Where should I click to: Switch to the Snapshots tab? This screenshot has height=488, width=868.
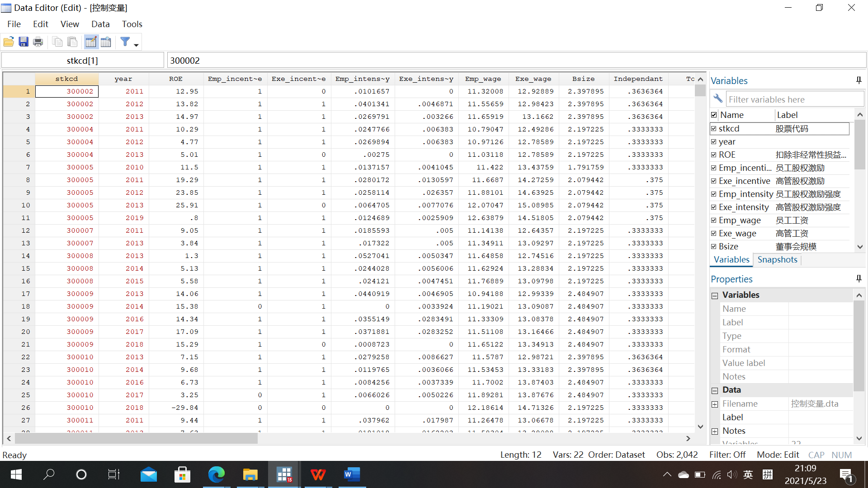point(777,260)
